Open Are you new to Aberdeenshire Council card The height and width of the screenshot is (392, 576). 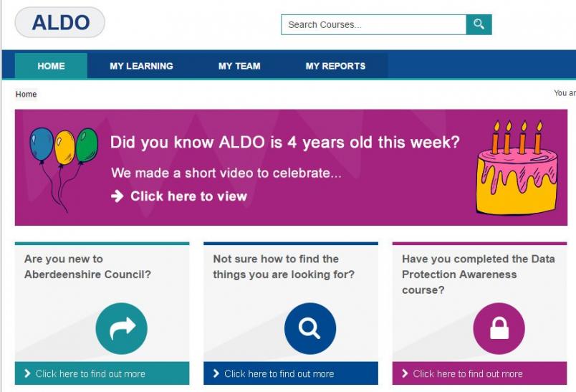[102, 313]
